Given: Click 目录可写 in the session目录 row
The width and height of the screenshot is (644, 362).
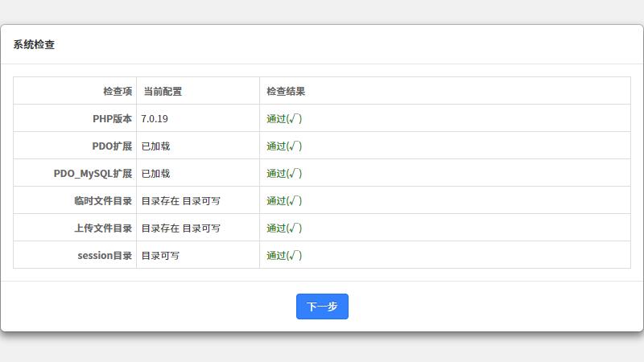Looking at the screenshot, I should point(160,256).
